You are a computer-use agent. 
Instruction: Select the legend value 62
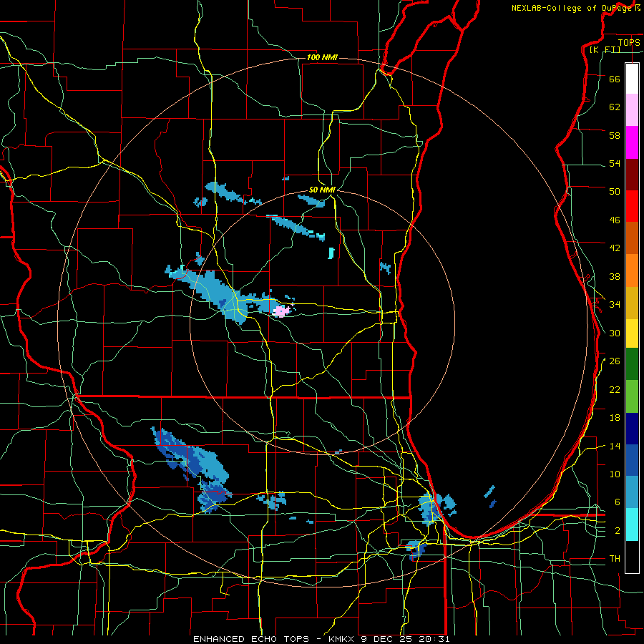coord(615,107)
